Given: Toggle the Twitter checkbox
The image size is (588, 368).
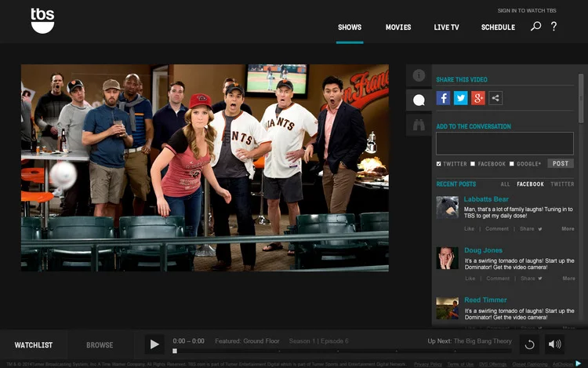Looking at the screenshot, I should [x=438, y=164].
